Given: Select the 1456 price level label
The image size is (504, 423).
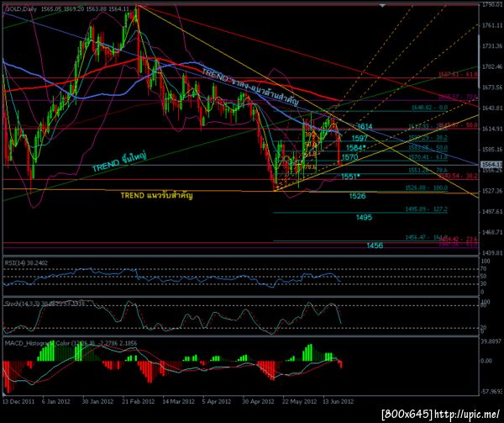Looking at the screenshot, I should [x=375, y=246].
